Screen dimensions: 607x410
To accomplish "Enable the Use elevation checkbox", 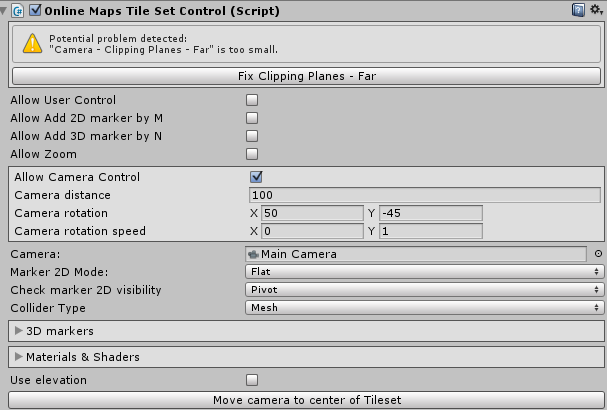I will coord(252,380).
